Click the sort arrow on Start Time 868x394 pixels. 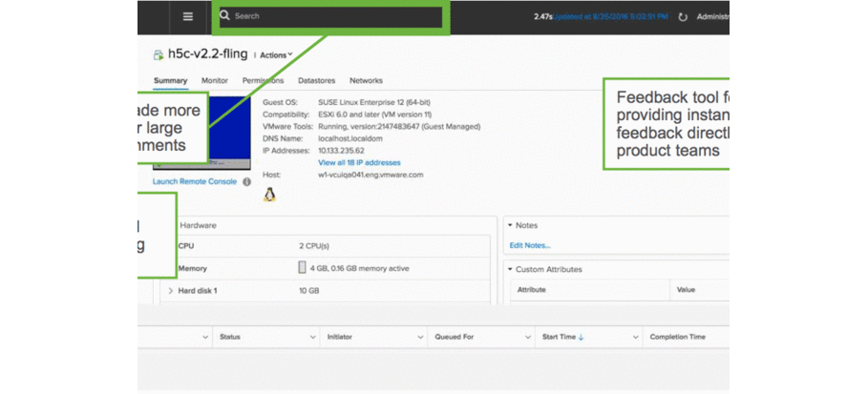(581, 337)
